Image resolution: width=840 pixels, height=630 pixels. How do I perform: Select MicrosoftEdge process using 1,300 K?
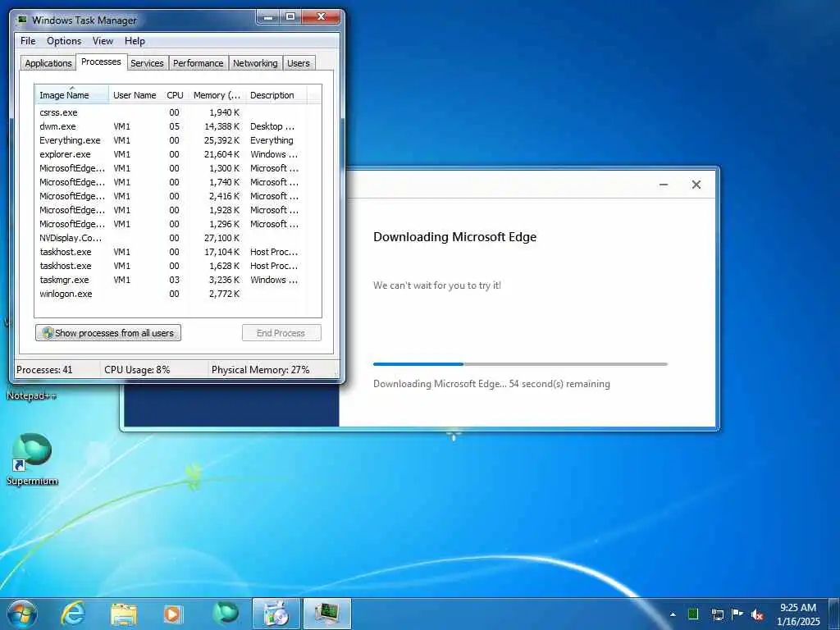coord(178,168)
